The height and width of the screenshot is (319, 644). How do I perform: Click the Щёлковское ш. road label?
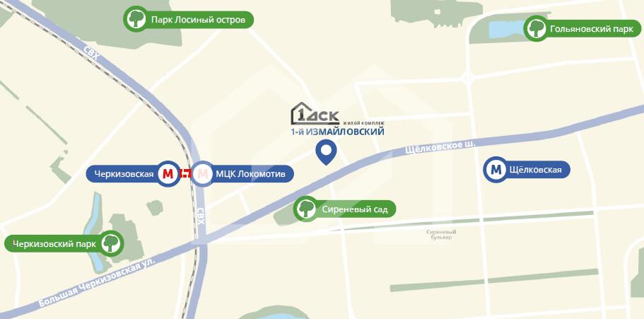click(x=440, y=147)
